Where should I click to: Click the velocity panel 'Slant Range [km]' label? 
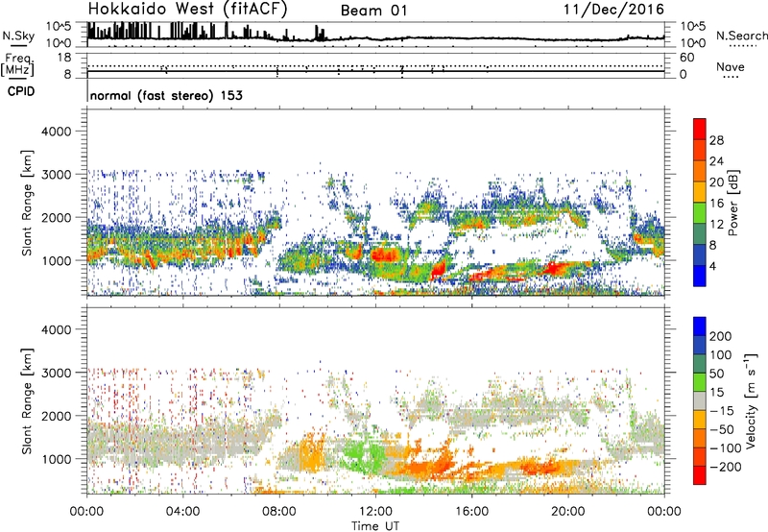[x=27, y=401]
